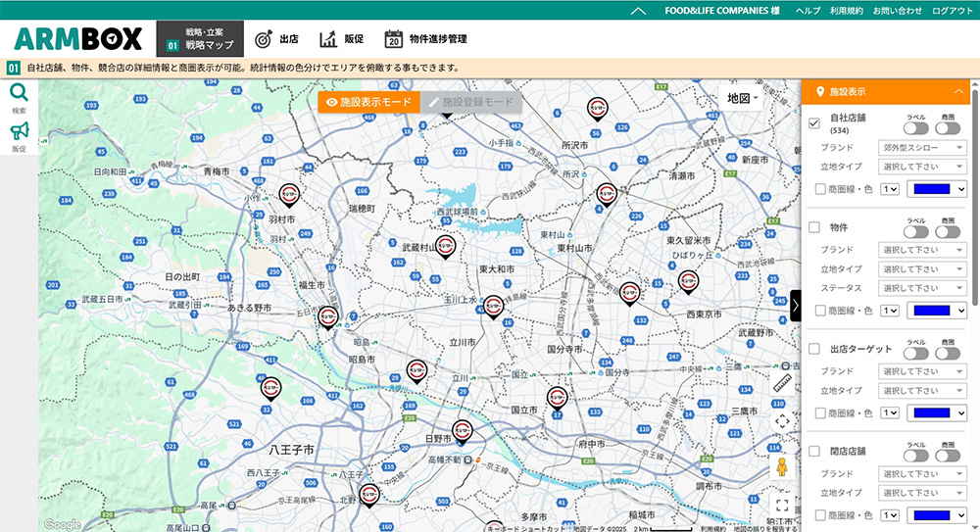Open the 出店 menu tab
Image resolution: width=980 pixels, height=532 pixels.
276,39
